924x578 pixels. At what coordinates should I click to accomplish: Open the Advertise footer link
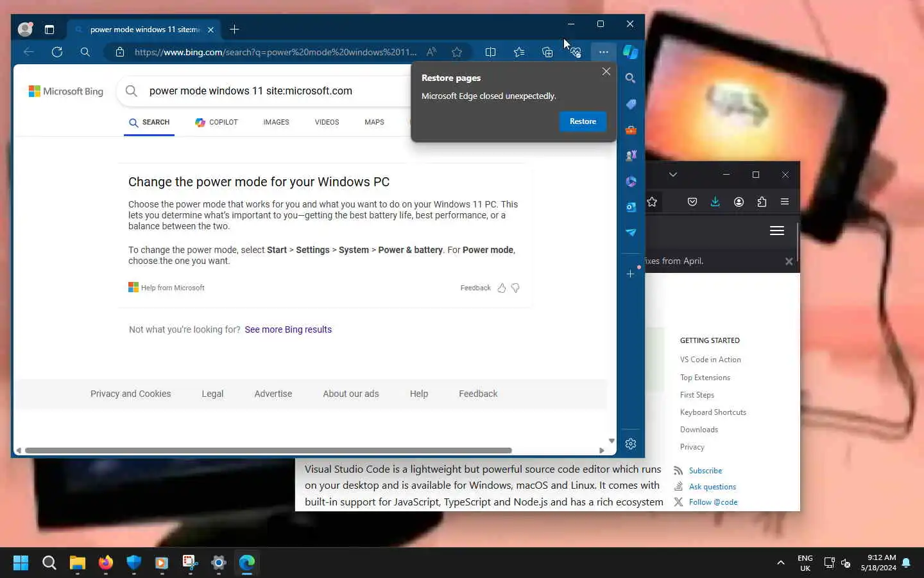click(x=273, y=394)
